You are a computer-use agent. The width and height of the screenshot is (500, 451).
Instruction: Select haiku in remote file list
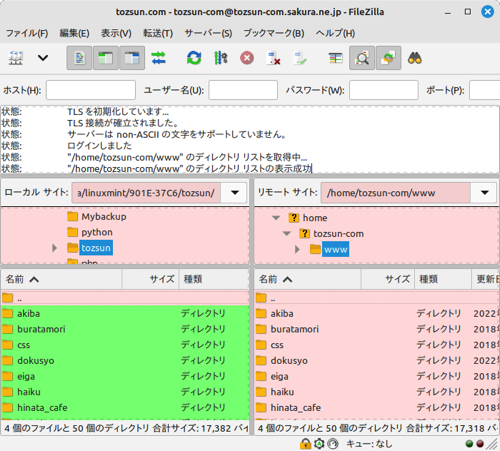tap(377, 392)
